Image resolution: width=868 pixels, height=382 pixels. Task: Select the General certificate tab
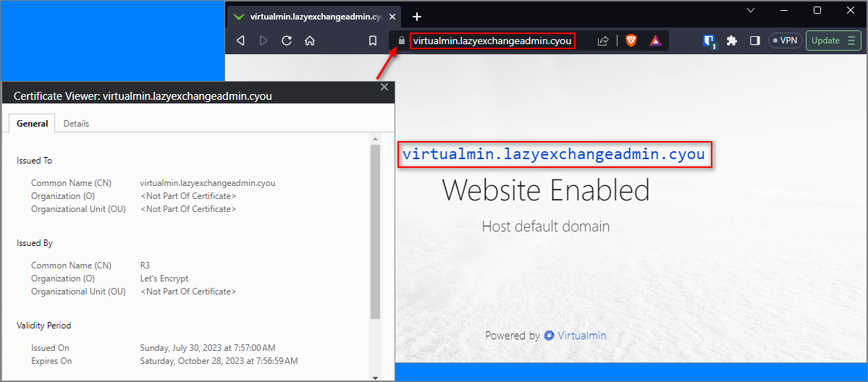tap(33, 124)
